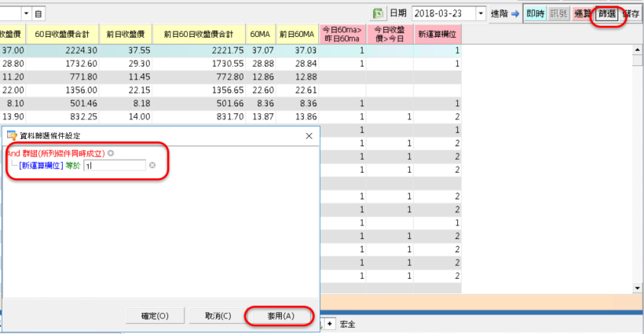
Task: Apply the filter with 套用(A)
Action: click(x=281, y=316)
